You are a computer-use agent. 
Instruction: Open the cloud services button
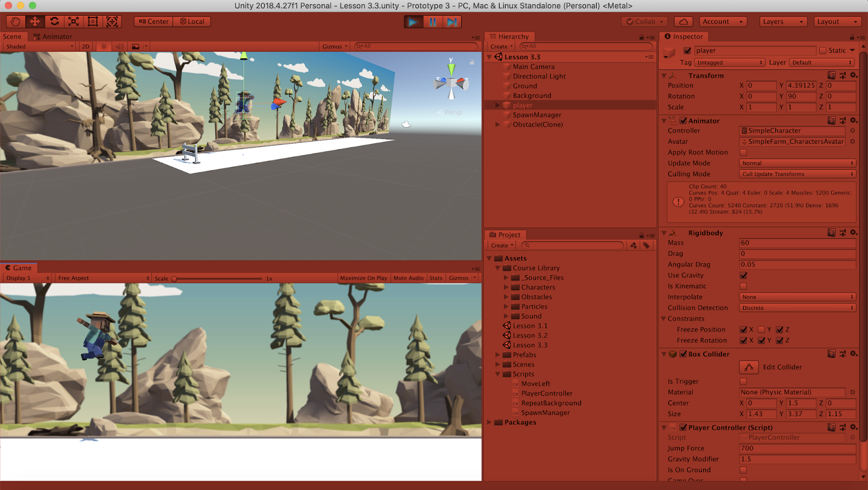(684, 22)
